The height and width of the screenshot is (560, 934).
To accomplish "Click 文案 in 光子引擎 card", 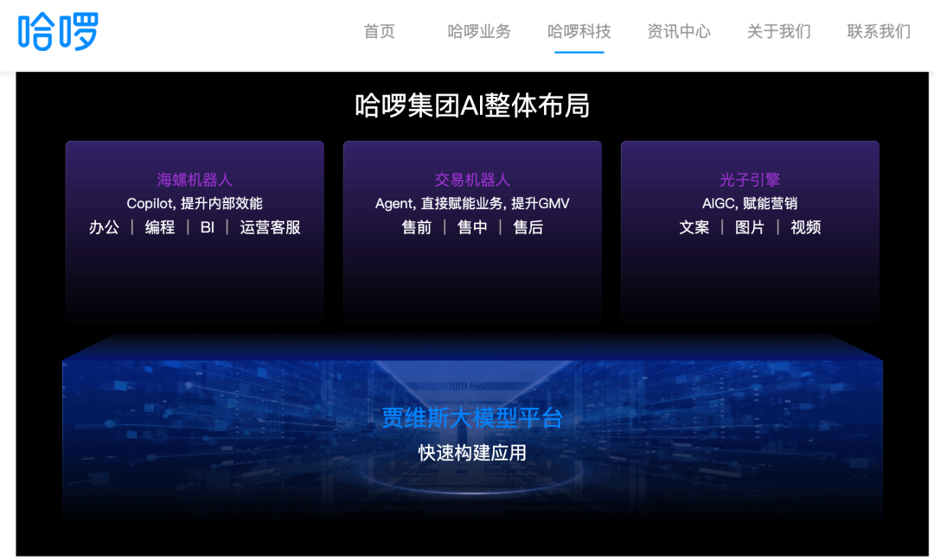I will pyautogui.click(x=694, y=227).
